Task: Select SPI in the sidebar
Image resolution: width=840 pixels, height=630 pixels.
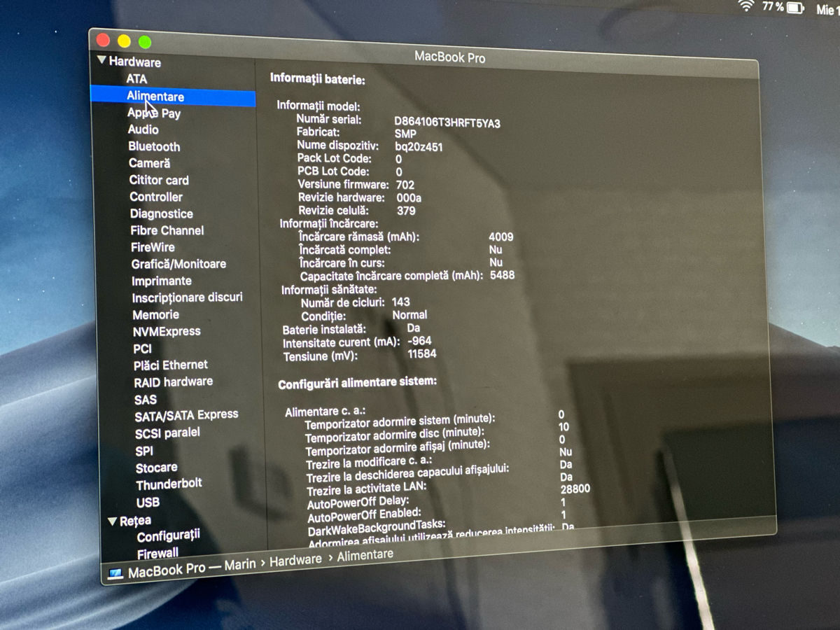Action: click(x=144, y=451)
